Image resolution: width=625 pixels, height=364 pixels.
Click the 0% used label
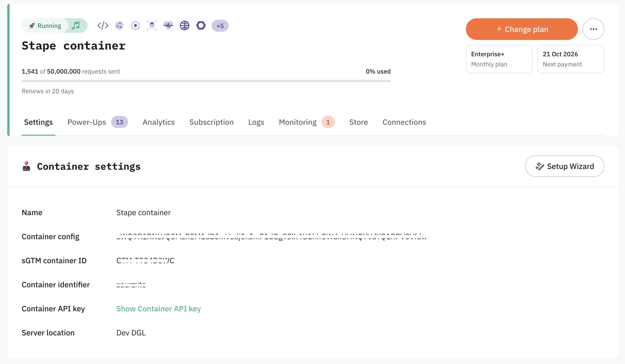tap(378, 71)
